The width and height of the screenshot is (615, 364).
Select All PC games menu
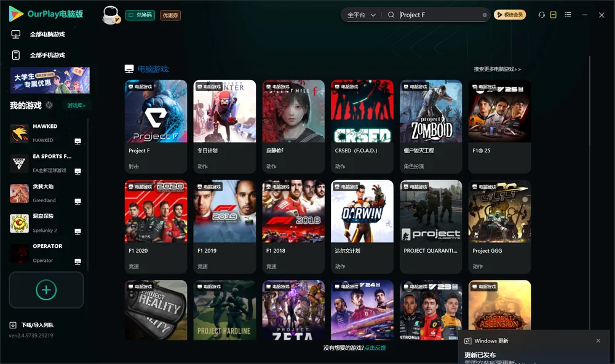tap(47, 34)
